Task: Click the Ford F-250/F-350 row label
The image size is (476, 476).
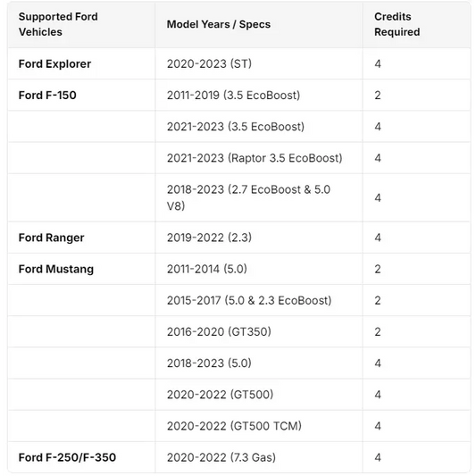Action: [67, 457]
